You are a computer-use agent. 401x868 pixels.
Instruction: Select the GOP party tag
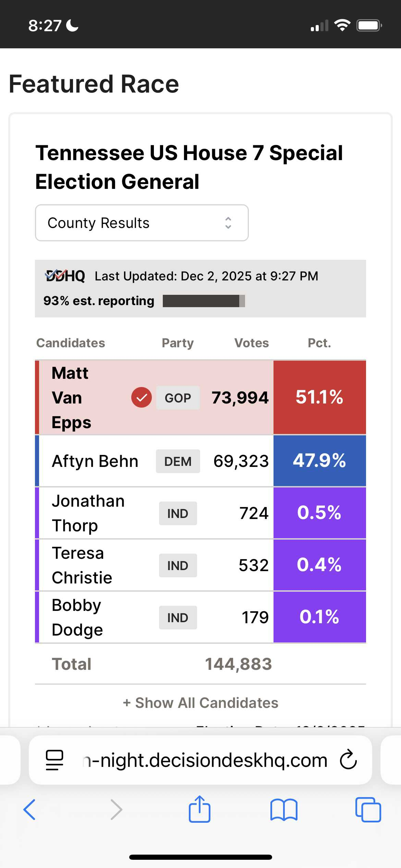(x=178, y=398)
